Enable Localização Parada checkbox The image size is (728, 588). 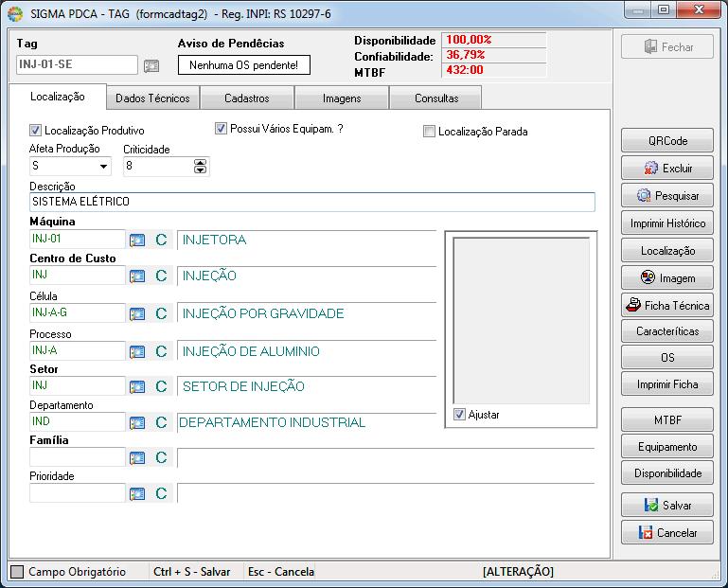point(429,132)
